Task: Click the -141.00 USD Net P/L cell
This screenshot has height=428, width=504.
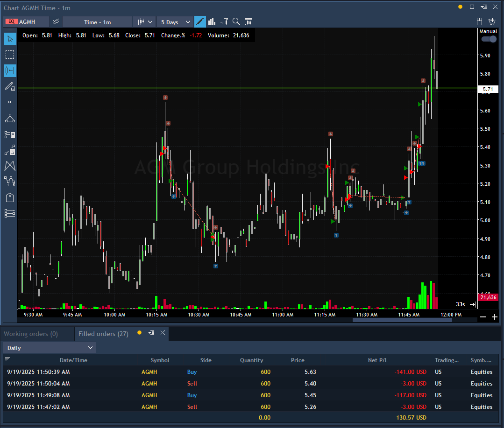Action: [410, 372]
